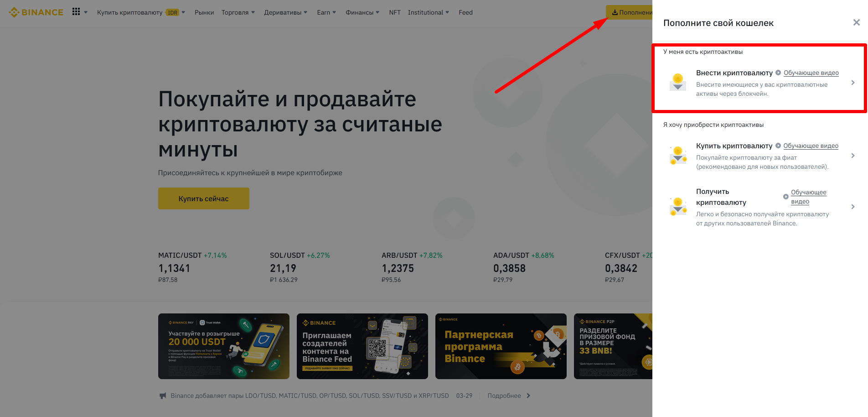Viewport: 868px width, 417px height.
Task: Click the Binance logo
Action: [x=36, y=12]
